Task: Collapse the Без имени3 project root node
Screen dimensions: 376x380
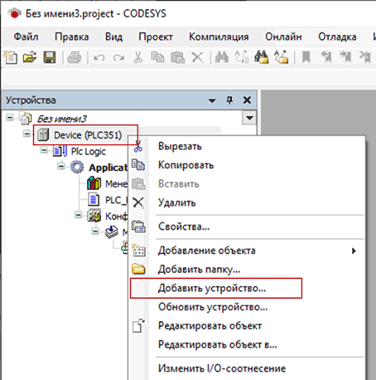Action: pos(10,117)
